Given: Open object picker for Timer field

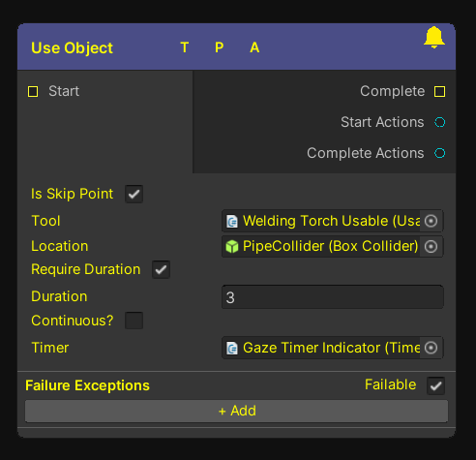Looking at the screenshot, I should pyautogui.click(x=431, y=348).
